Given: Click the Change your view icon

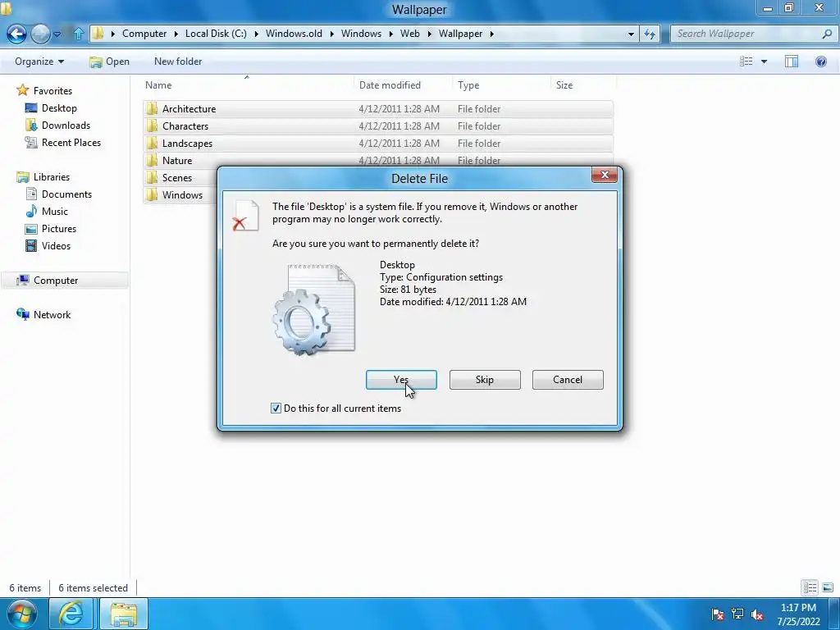Looking at the screenshot, I should pyautogui.click(x=746, y=62).
